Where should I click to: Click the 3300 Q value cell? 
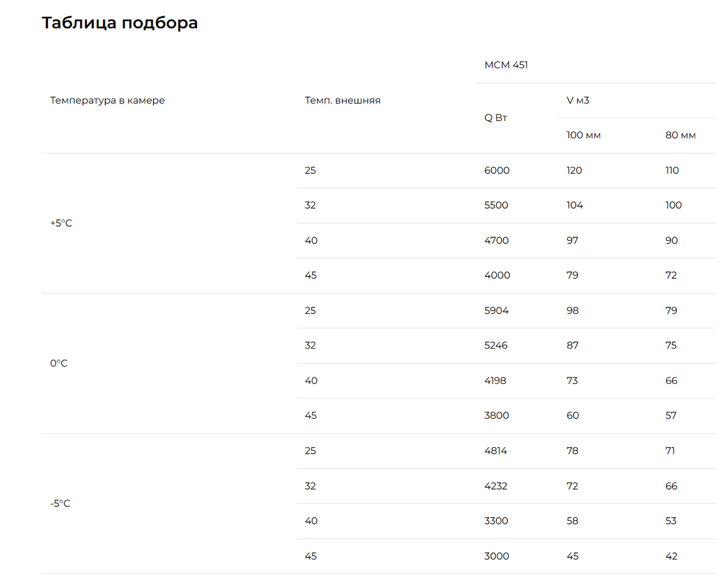[496, 520]
